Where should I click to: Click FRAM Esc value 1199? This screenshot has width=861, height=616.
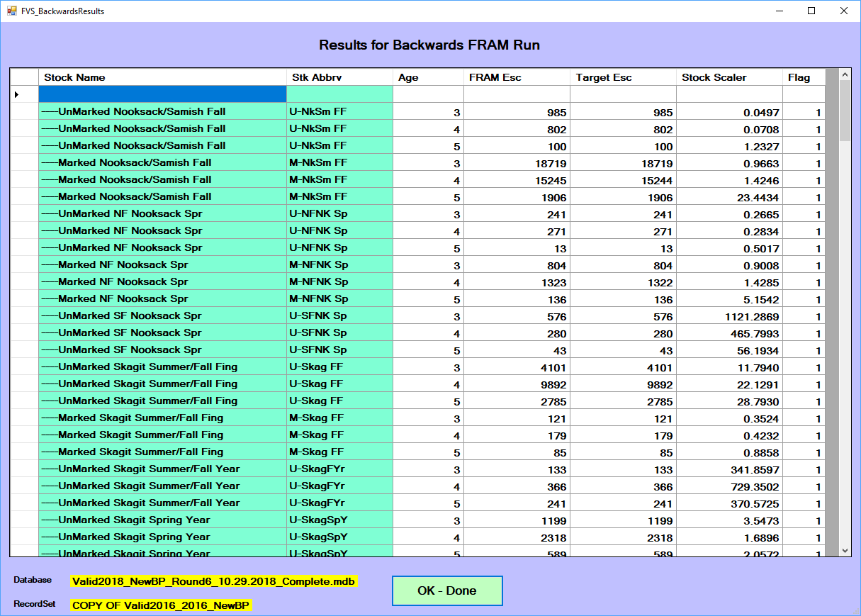(x=552, y=520)
